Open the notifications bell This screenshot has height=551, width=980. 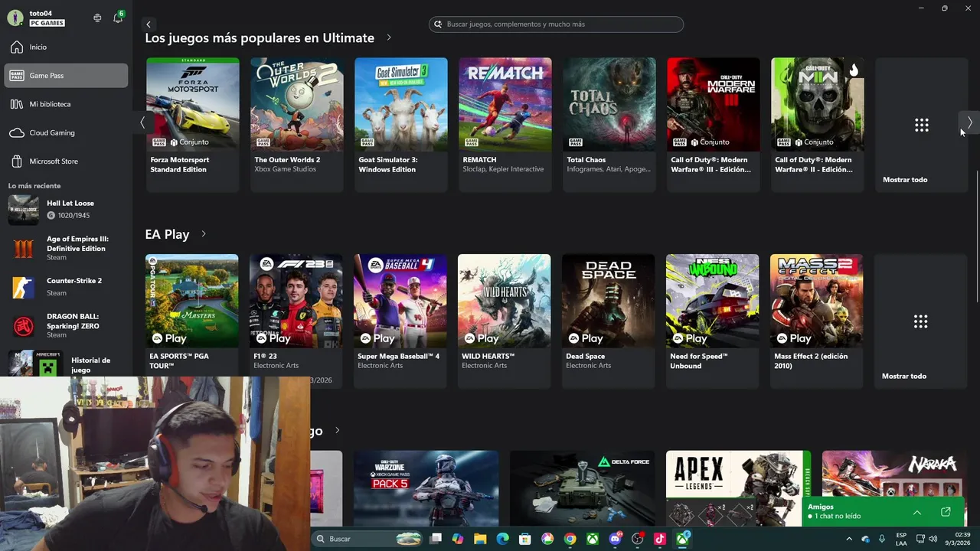point(117,18)
